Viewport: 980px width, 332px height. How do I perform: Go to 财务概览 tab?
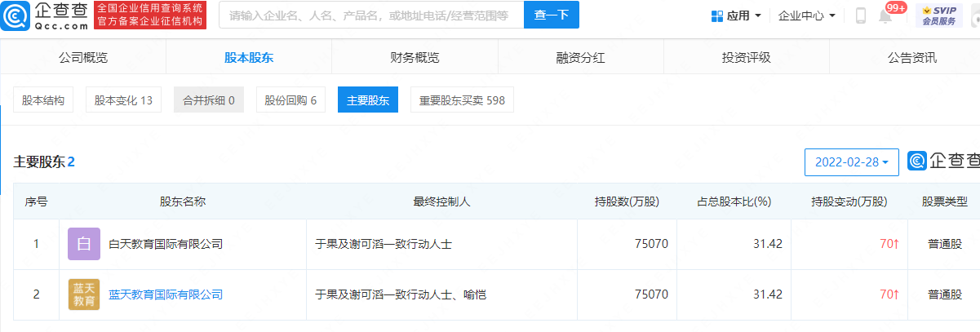[415, 57]
